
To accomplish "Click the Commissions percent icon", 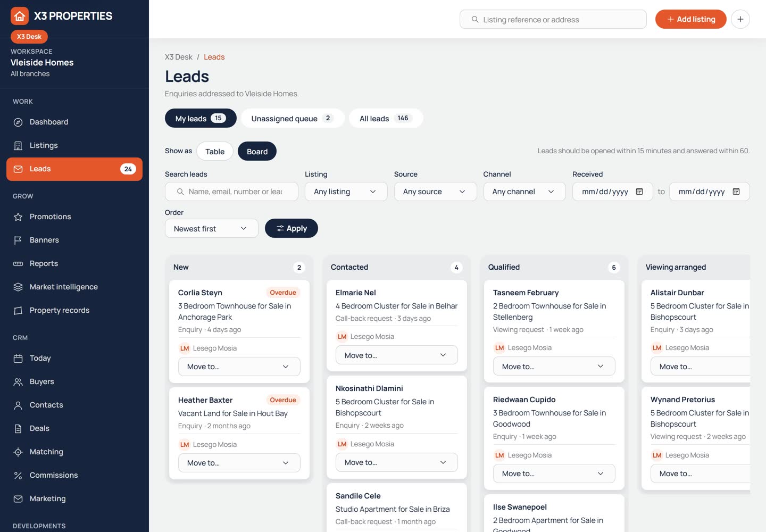I will tap(18, 475).
